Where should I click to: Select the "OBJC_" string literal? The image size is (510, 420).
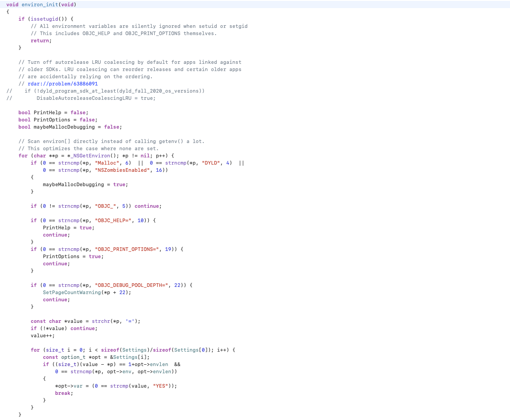[106, 206]
